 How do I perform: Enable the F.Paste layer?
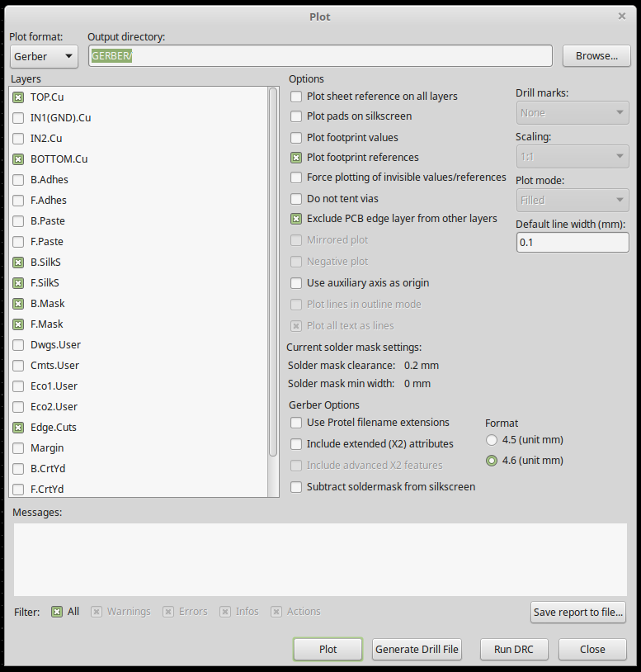click(x=18, y=242)
